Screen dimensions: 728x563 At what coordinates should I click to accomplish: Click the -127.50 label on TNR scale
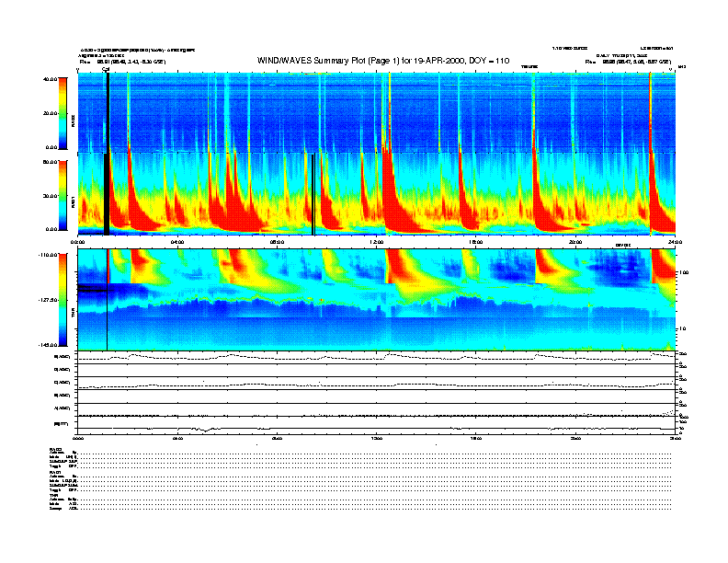[48, 300]
